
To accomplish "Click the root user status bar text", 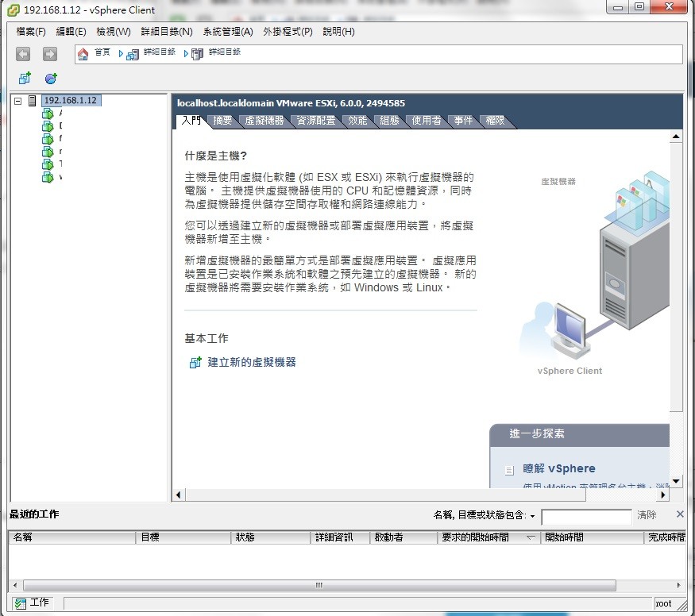I will (x=663, y=603).
